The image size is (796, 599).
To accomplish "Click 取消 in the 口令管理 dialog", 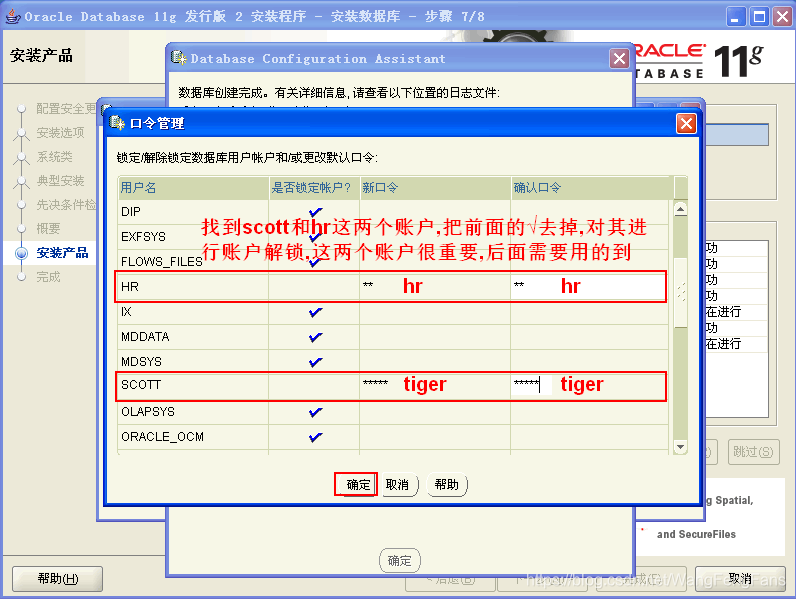I will point(399,484).
